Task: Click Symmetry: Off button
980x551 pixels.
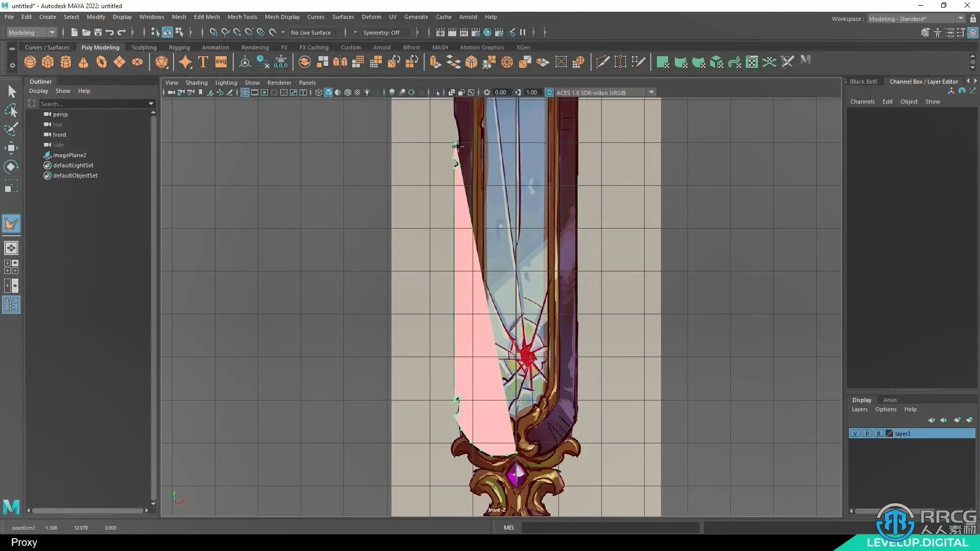Action: pyautogui.click(x=381, y=33)
